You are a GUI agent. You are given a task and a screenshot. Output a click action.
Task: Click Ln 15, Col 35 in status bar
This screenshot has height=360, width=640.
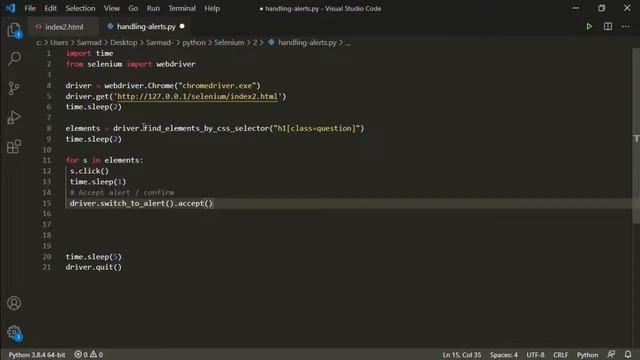(x=462, y=355)
